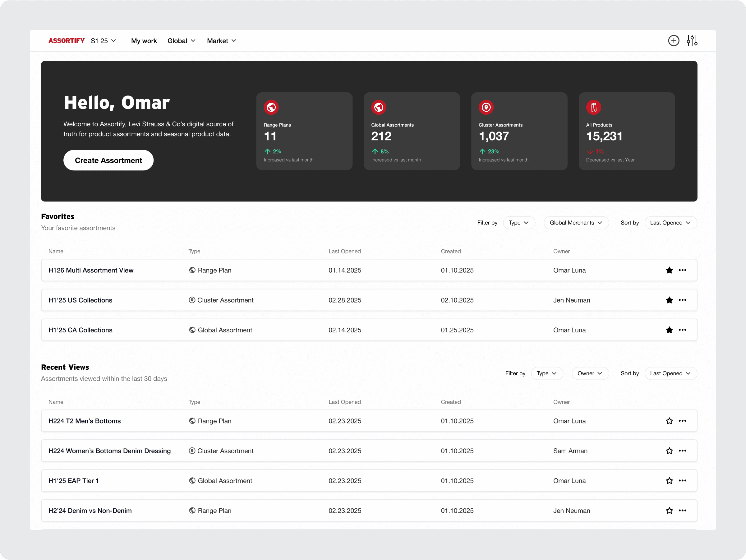Expand the S1 25 season dropdown
The height and width of the screenshot is (560, 746).
coord(103,41)
